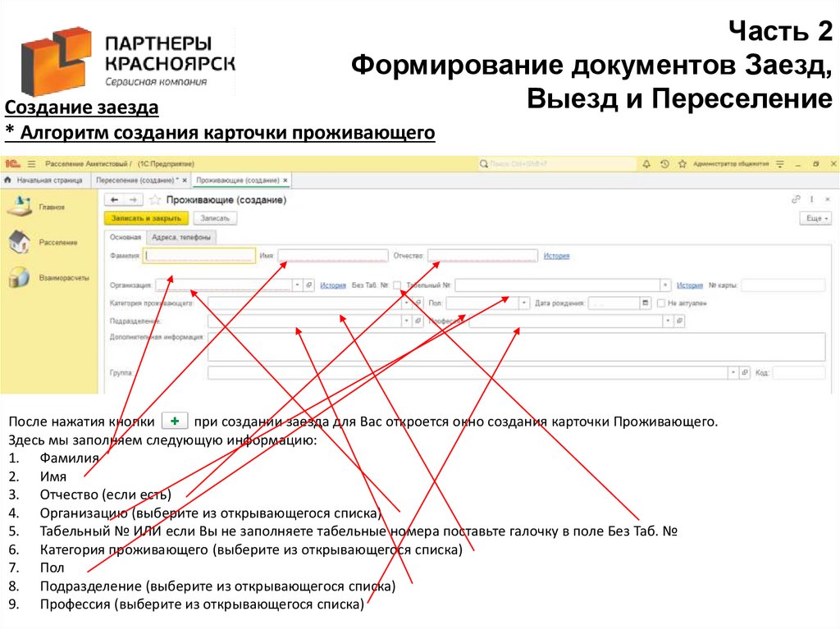Open История link next to Табельный №

click(689, 285)
